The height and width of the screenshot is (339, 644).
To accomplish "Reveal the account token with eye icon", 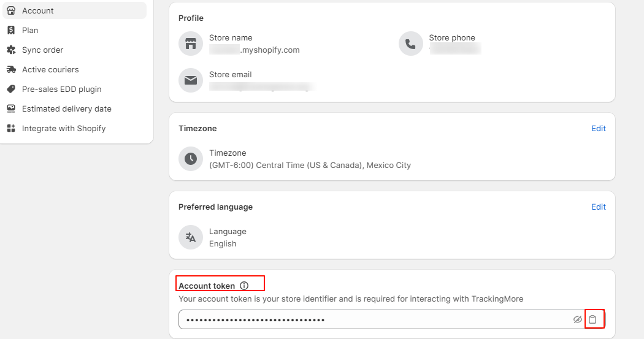I will click(578, 319).
